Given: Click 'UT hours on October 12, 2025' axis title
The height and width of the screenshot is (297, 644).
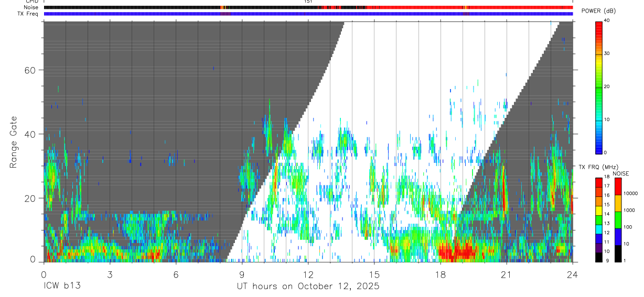Looking at the screenshot, I should [x=308, y=287].
